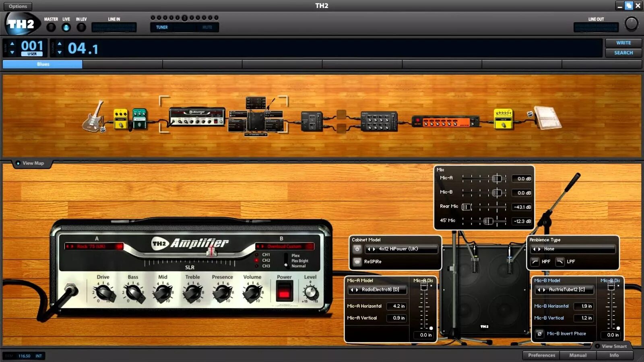Toggle the amplifier Power switch
644x362 pixels.
pyautogui.click(x=284, y=291)
